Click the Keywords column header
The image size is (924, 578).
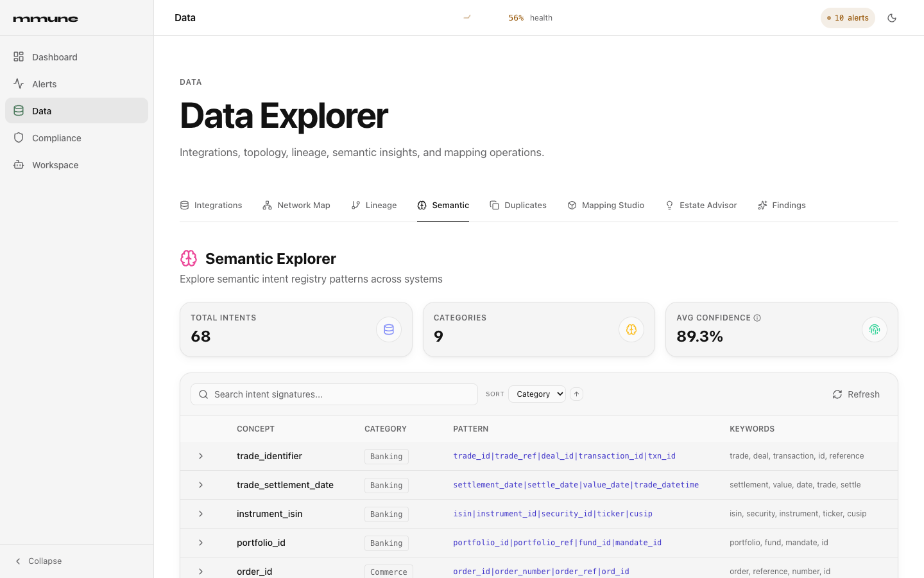pos(752,429)
